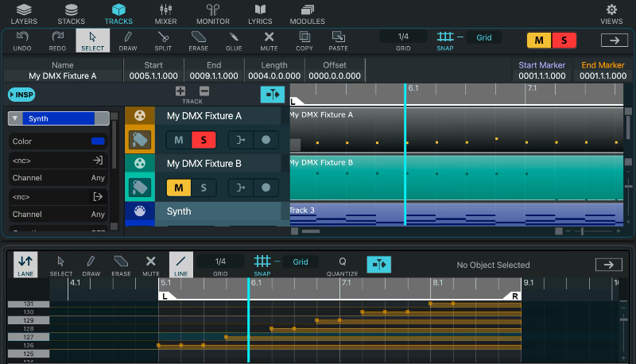Click the blue Color swatch in inspector
The image size is (636, 364).
coord(99,141)
